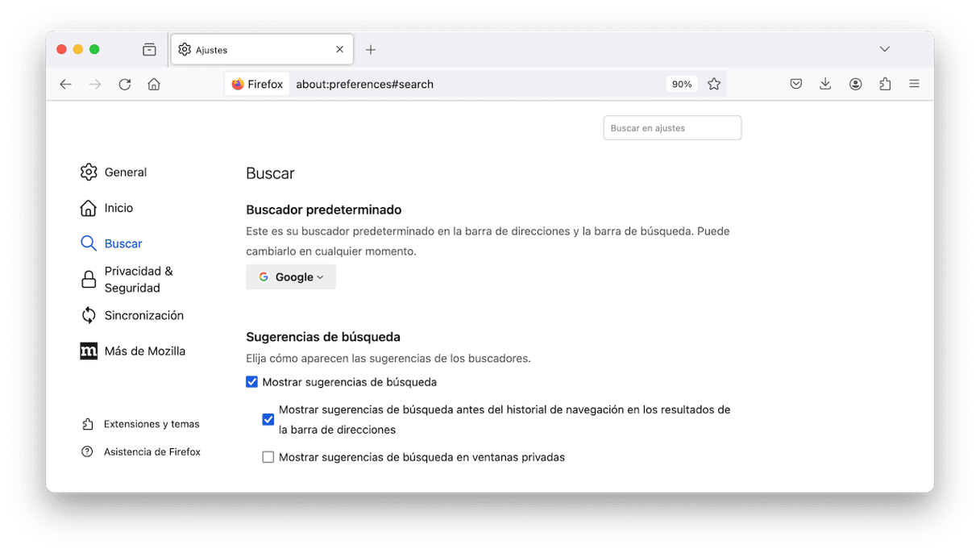Show the downloads panel
The width and height of the screenshot is (980, 553).
(825, 84)
